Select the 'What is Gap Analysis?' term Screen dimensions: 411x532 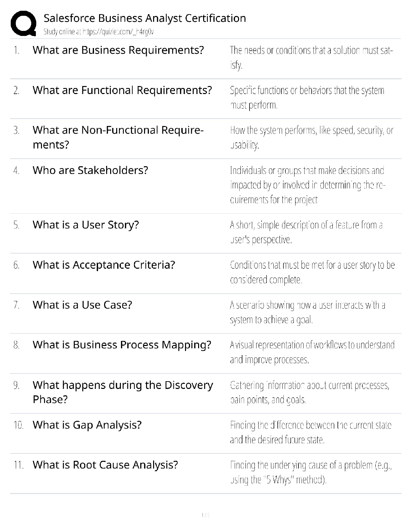[x=87, y=425]
